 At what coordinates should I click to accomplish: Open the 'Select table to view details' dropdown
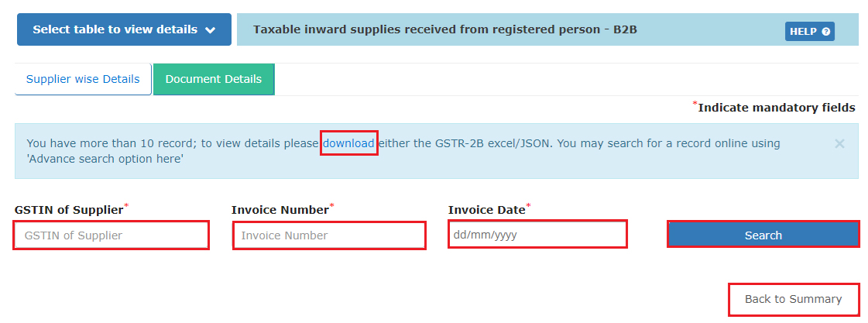click(124, 29)
